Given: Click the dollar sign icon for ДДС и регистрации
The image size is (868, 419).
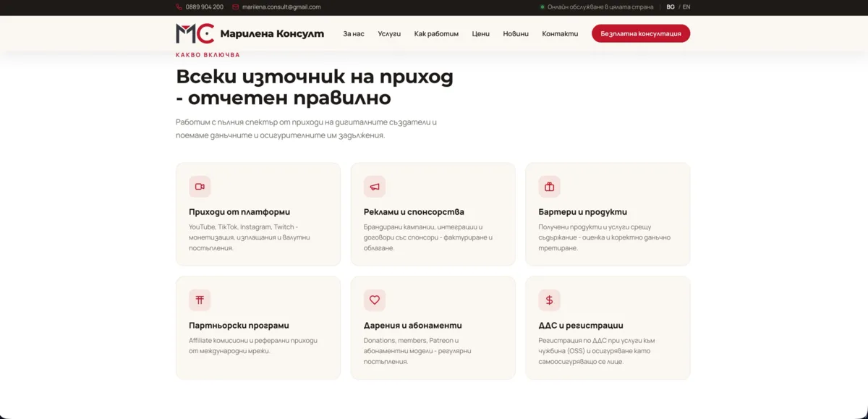Looking at the screenshot, I should click(550, 300).
